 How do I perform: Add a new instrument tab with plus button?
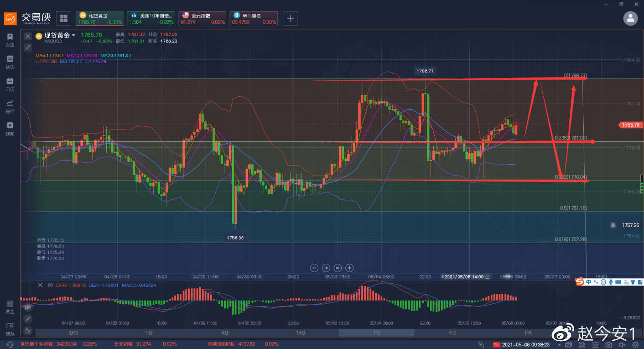(x=290, y=18)
